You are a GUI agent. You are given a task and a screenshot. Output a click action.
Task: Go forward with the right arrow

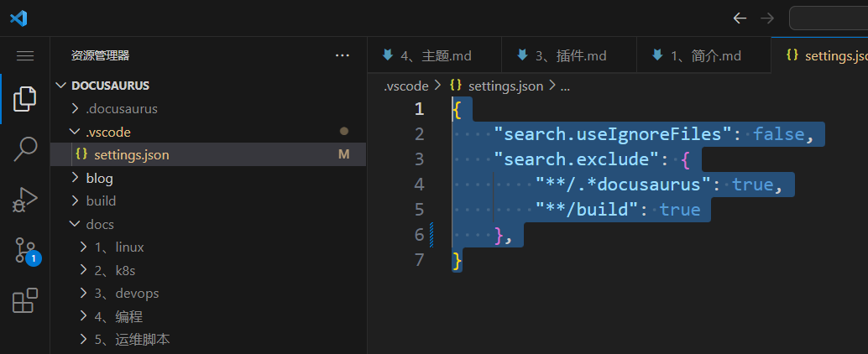point(767,18)
